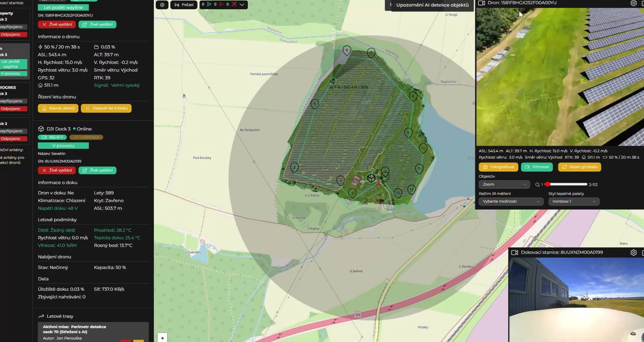Select waypoint 10 marker on map
Viewport: 644px width, 342px height.
(423, 148)
